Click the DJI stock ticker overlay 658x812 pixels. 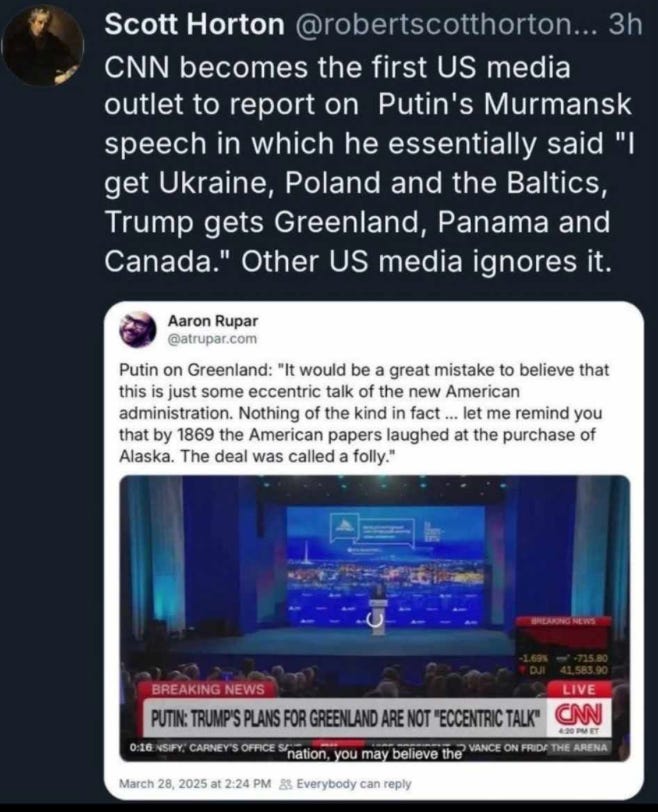pos(563,664)
